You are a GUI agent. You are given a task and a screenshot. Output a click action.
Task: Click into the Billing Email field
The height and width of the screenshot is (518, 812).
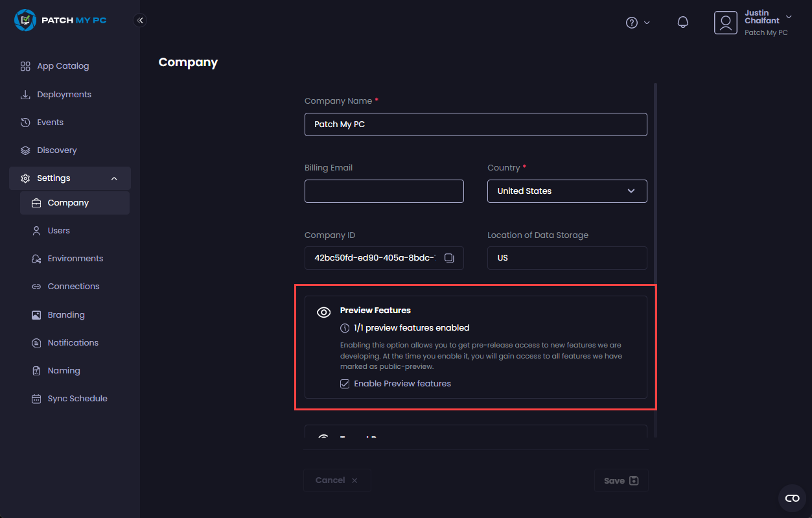click(x=384, y=191)
